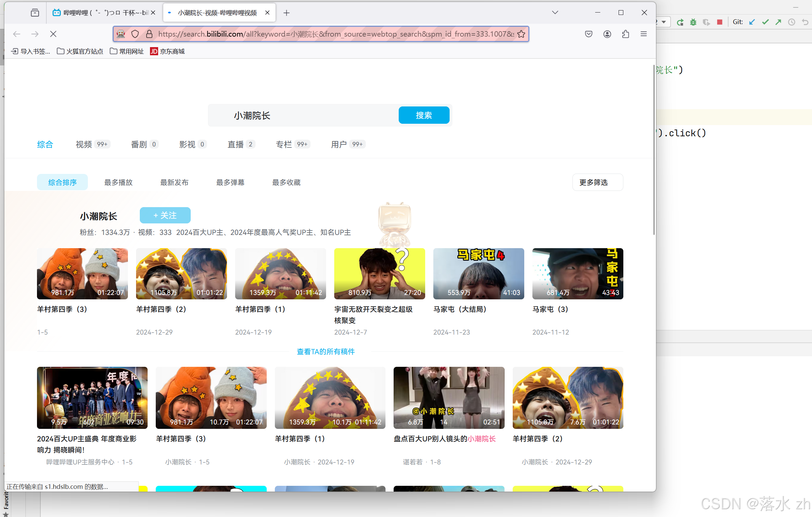812x517 pixels.
Task: Open the 盘点百大UP别人镜头的小潮院长 title link
Action: tap(445, 439)
